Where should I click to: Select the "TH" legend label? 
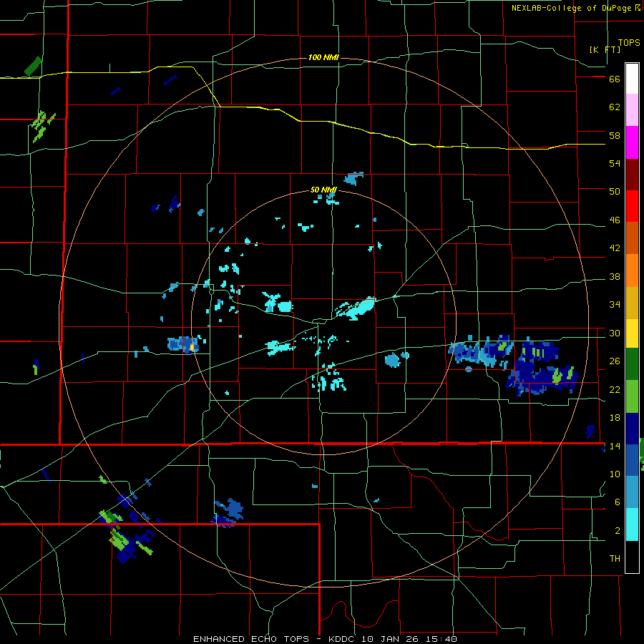coord(615,559)
